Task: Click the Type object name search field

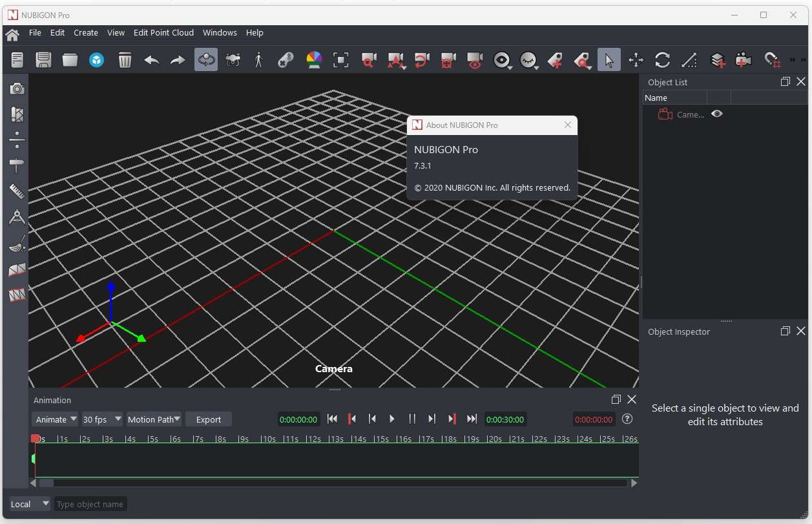Action: (x=90, y=504)
